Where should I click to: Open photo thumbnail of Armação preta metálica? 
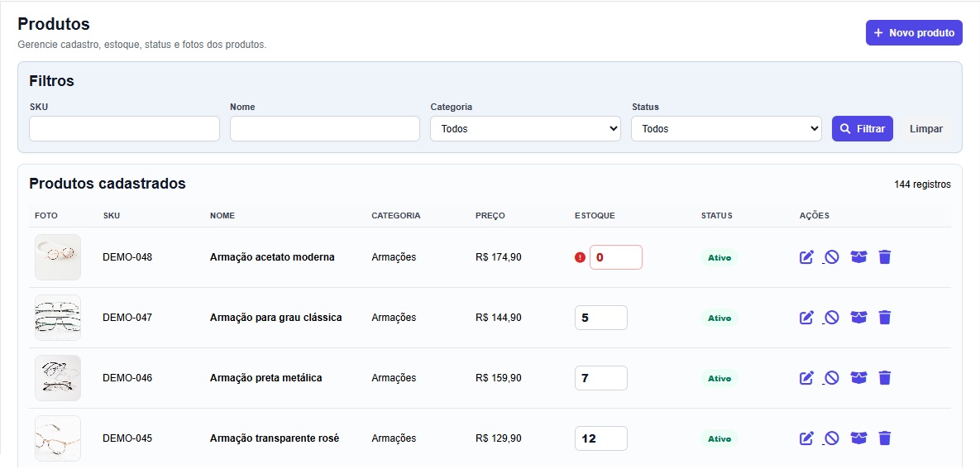(x=58, y=378)
